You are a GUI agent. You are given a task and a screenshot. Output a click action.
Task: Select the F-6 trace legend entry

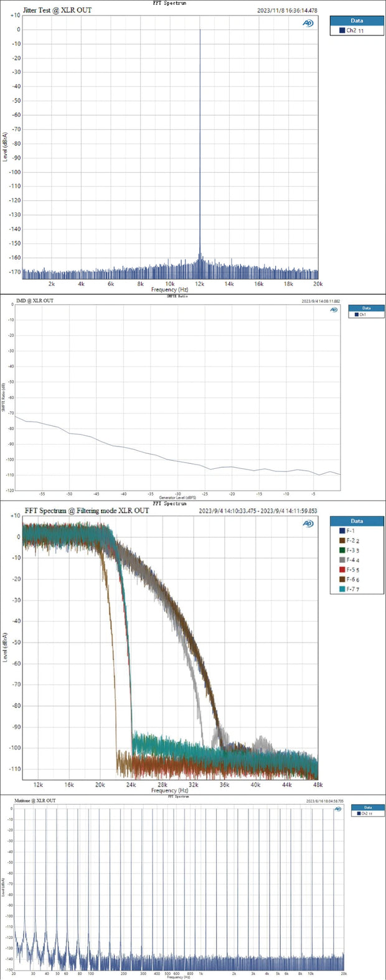coord(353,580)
